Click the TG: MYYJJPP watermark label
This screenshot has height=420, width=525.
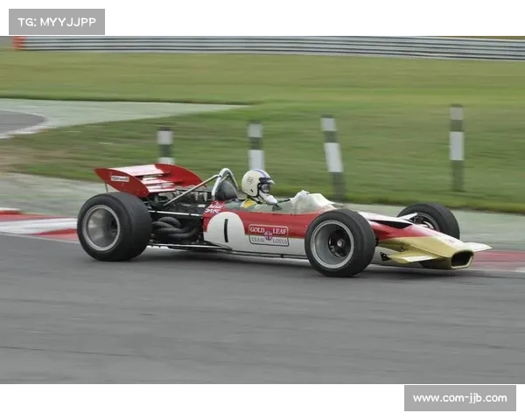[x=56, y=21]
